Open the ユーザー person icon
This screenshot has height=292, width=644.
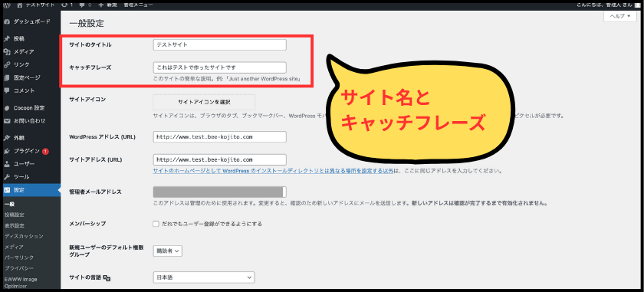point(7,164)
